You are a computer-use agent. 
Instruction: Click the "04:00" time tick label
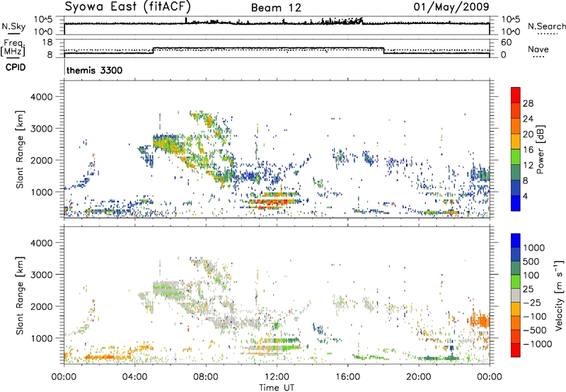point(134,377)
